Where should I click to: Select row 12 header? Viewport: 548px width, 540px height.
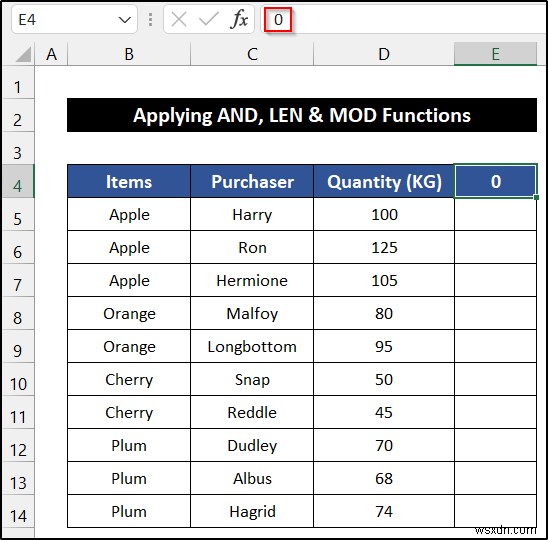(x=17, y=445)
